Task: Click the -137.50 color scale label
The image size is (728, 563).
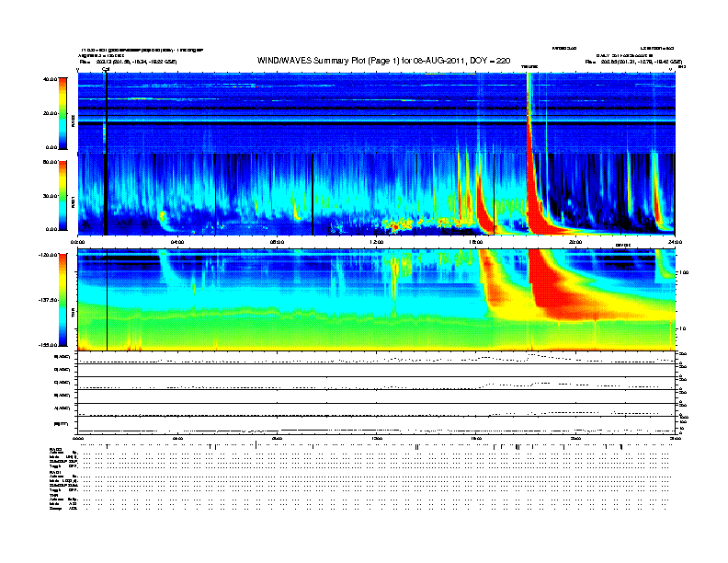Action: 49,300
